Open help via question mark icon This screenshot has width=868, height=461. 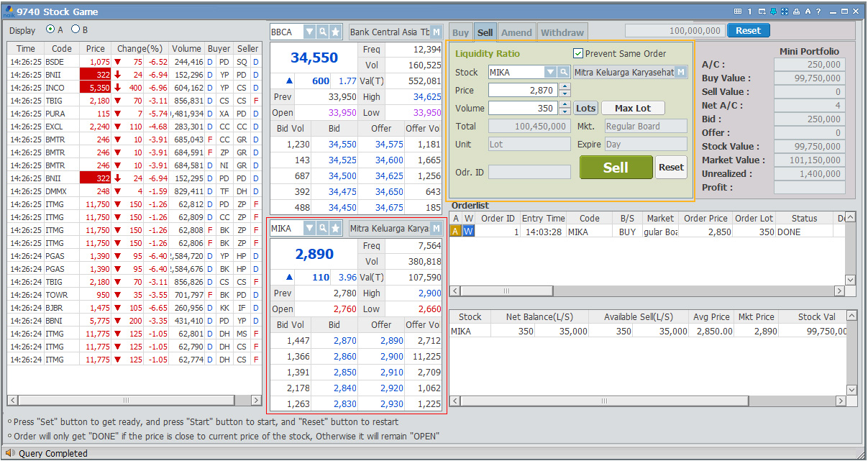(x=818, y=12)
